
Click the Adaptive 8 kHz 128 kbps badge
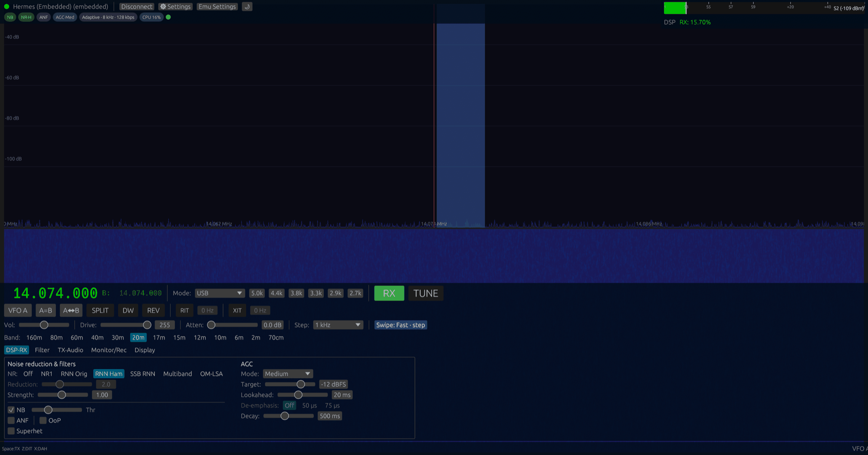108,17
